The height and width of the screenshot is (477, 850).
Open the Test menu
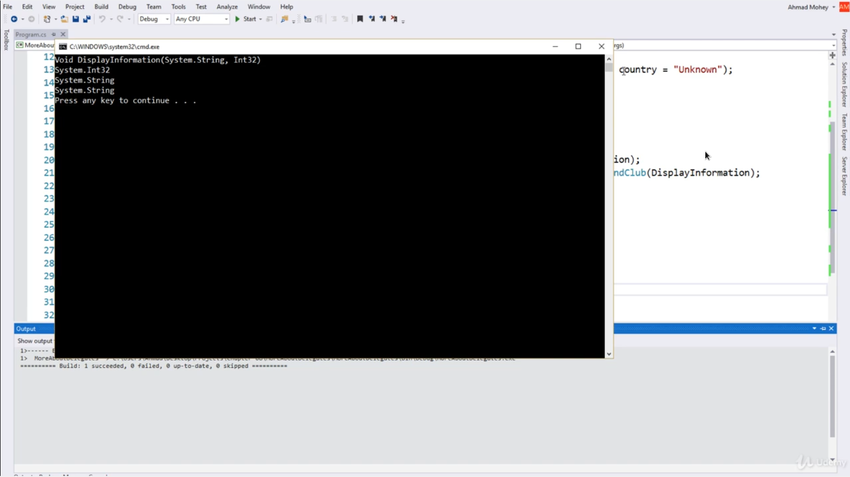tap(201, 7)
